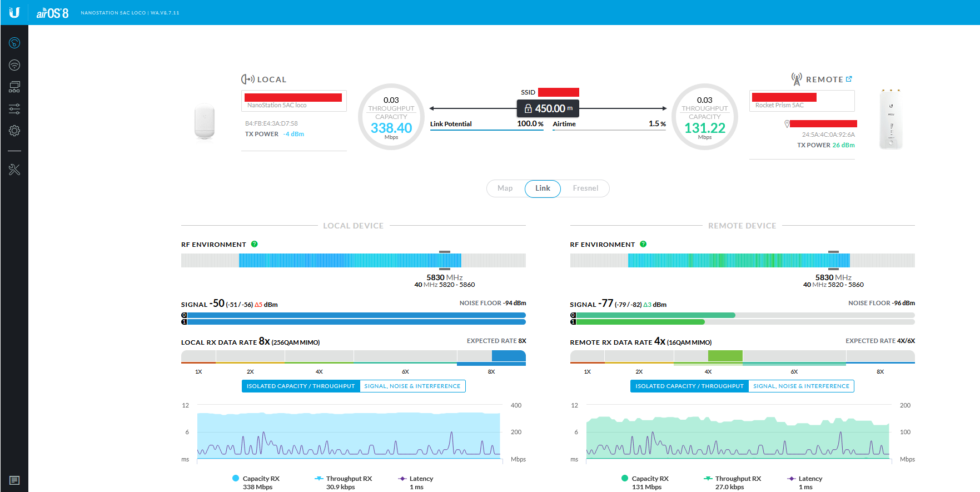This screenshot has height=492, width=980.
Task: Click the lock icon beside 450.00 m
Action: click(x=528, y=108)
